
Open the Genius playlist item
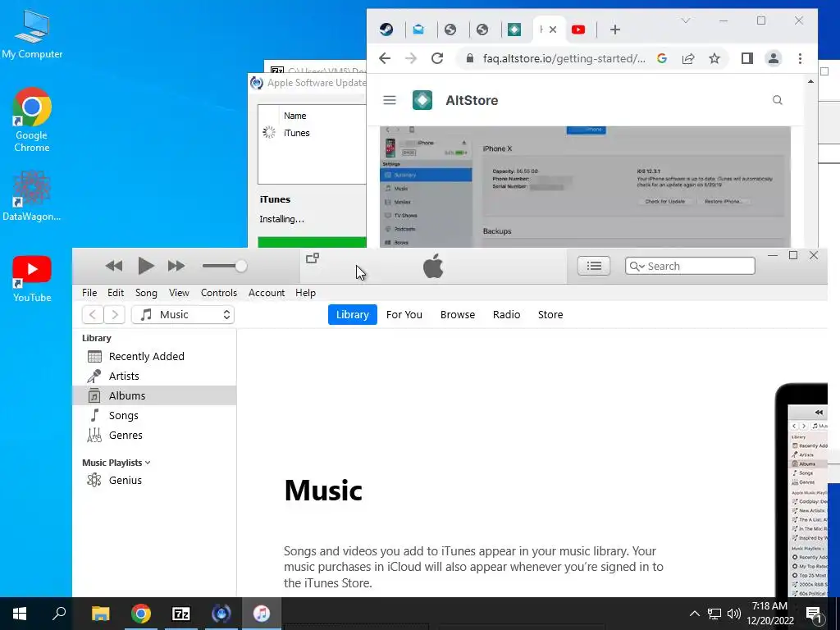pyautogui.click(x=154, y=480)
